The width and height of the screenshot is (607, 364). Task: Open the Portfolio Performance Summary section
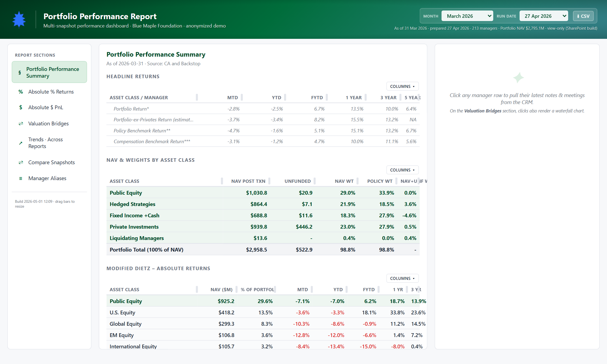coord(49,72)
